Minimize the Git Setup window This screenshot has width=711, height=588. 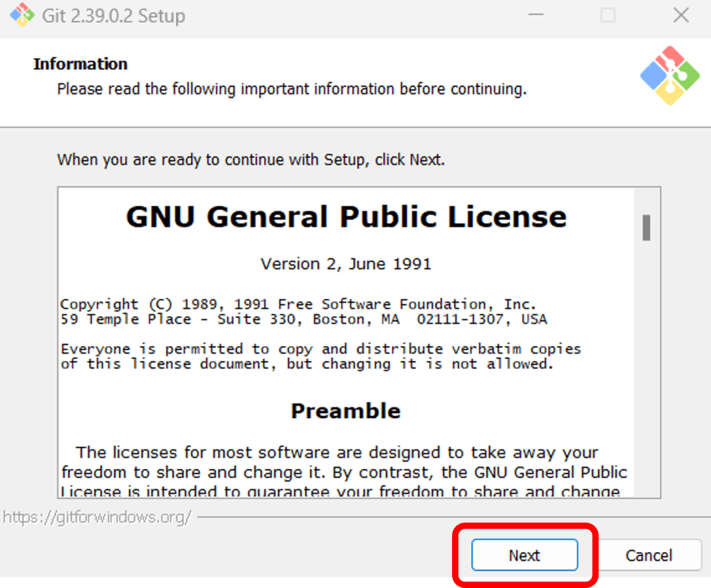coord(536,15)
